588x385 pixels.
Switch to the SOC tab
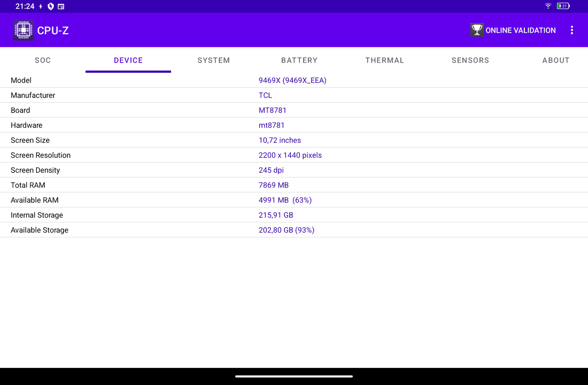[43, 60]
